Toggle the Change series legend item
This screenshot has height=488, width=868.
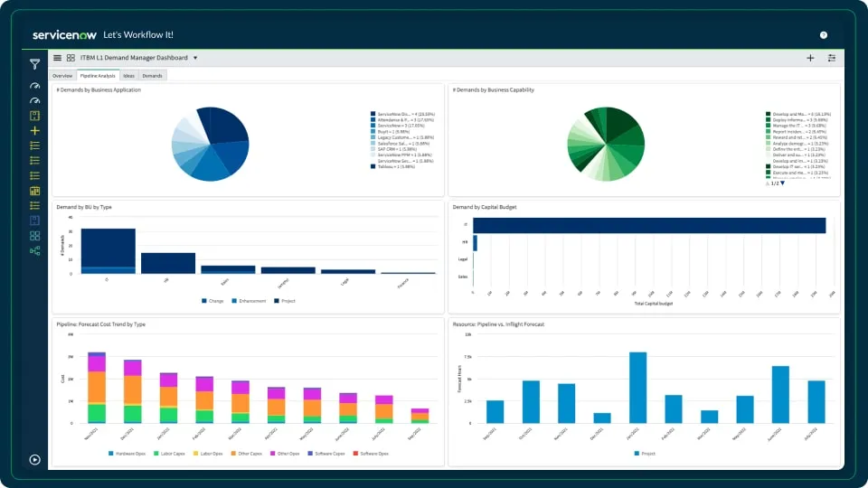(212, 301)
